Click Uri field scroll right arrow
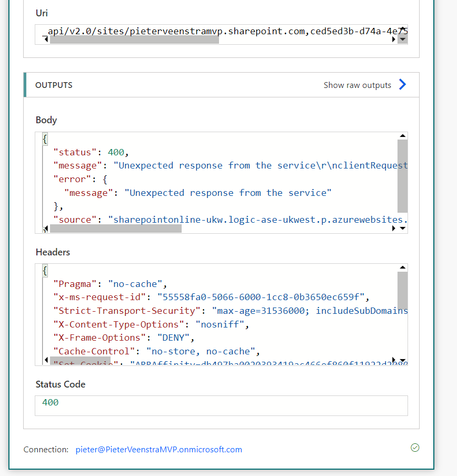This screenshot has width=457, height=476. coord(394,39)
